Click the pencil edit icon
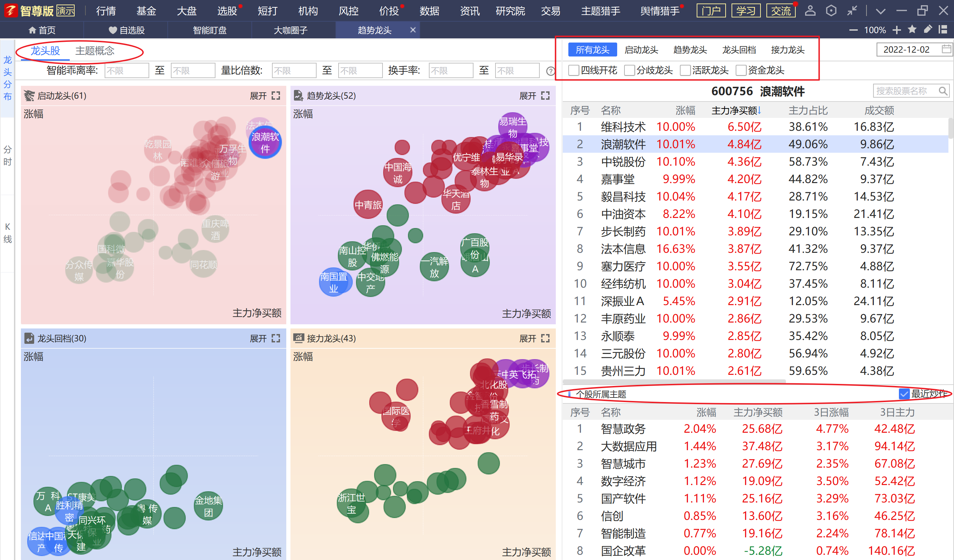Screen dimensions: 954x560 pyautogui.click(x=927, y=29)
